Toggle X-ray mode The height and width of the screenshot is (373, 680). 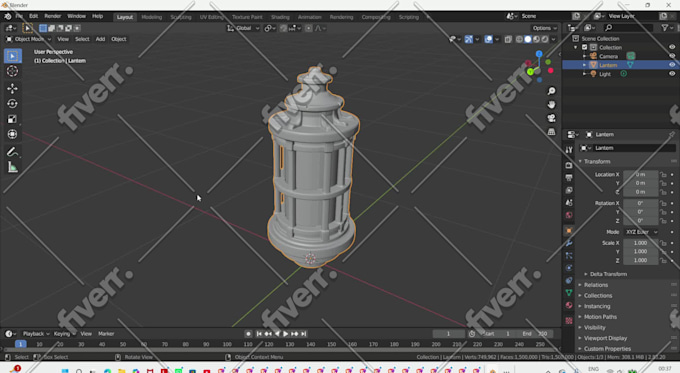(508, 39)
